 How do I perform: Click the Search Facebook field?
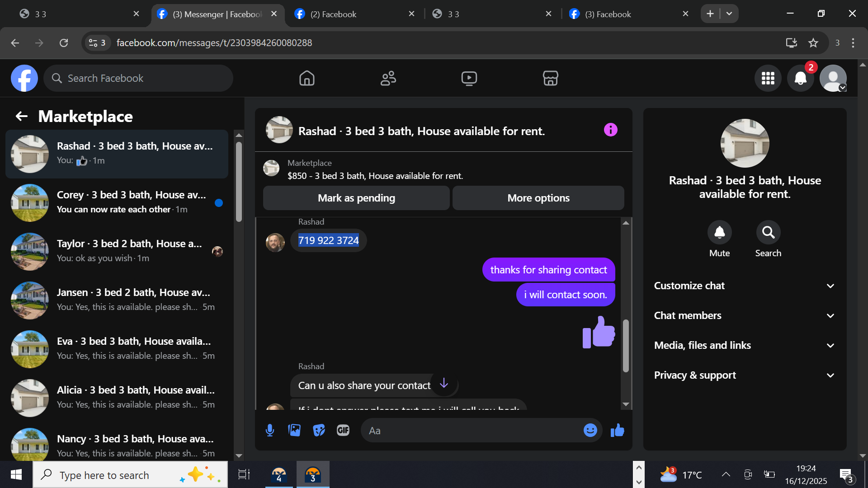pyautogui.click(x=138, y=78)
